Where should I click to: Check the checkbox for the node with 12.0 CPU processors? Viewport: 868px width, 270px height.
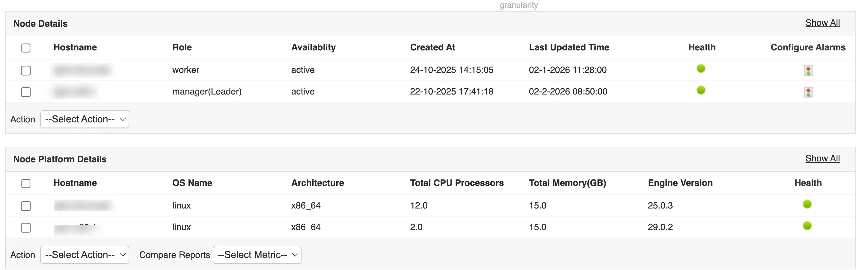(x=26, y=205)
